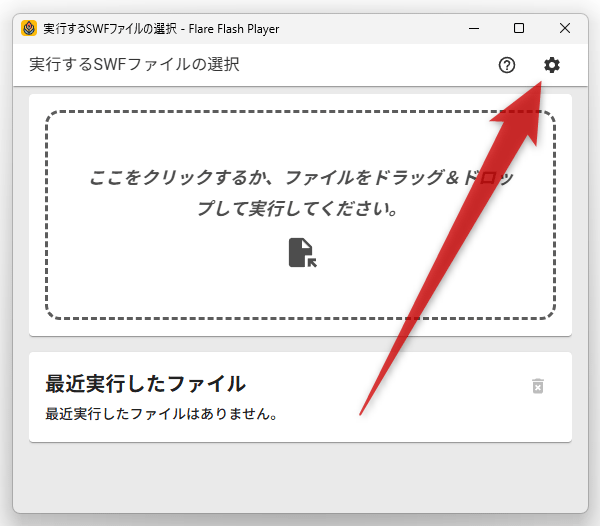Click the 'ここをクリックするか' instruction text
The height and width of the screenshot is (526, 600).
(x=300, y=193)
